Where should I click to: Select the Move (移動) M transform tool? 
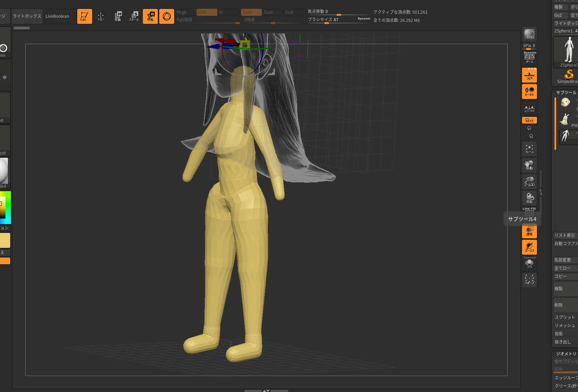(118, 16)
